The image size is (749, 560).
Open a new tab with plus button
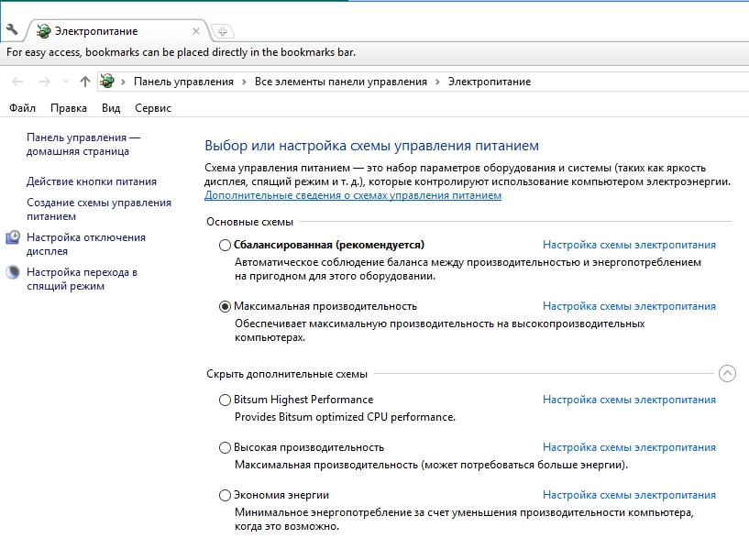(x=223, y=31)
